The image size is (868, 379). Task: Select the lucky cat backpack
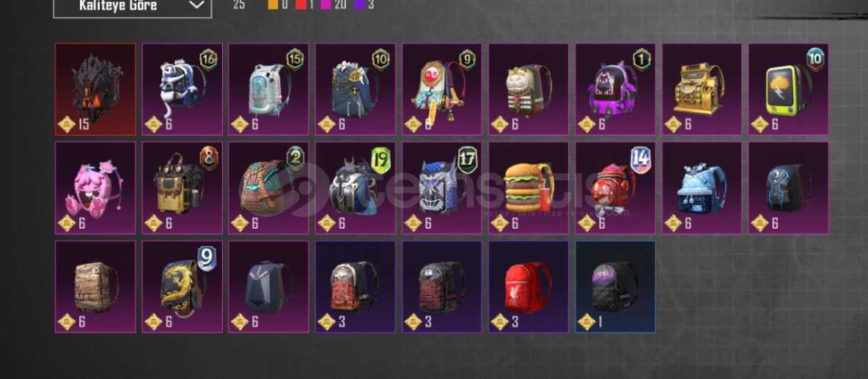[529, 89]
